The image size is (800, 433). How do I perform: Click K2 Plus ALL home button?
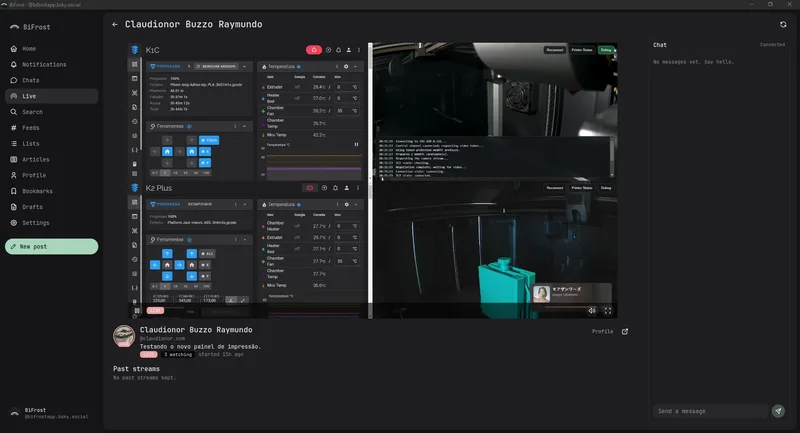click(x=207, y=253)
